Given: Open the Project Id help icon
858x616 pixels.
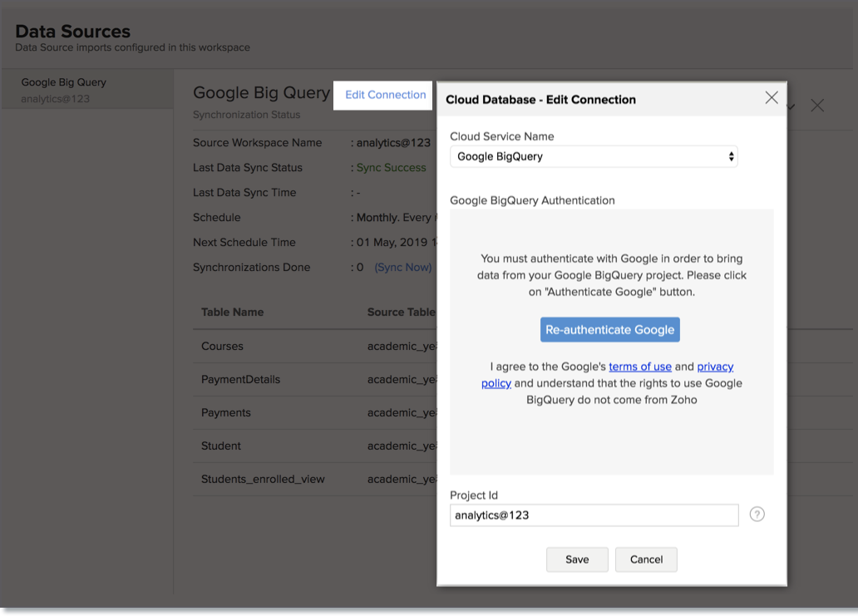Looking at the screenshot, I should click(757, 515).
